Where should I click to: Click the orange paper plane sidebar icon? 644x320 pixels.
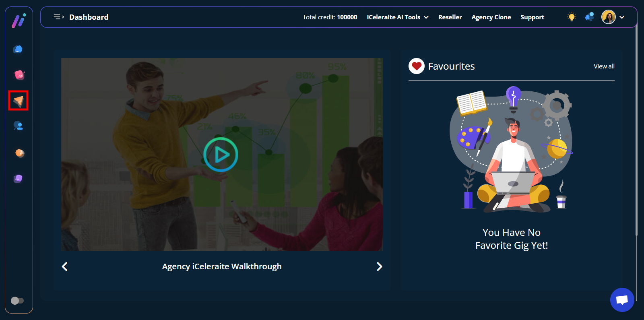tap(19, 101)
